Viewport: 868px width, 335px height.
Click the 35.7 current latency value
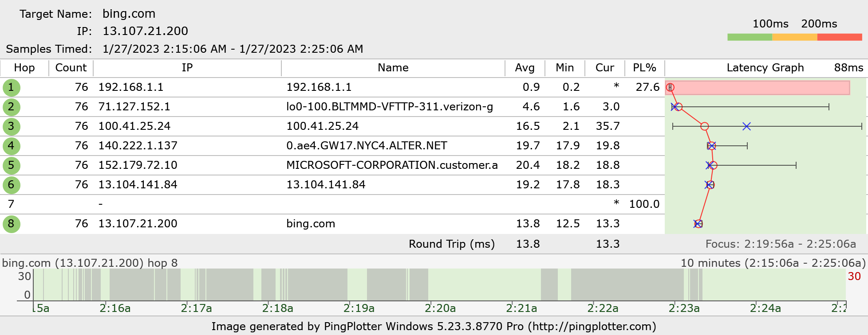608,126
